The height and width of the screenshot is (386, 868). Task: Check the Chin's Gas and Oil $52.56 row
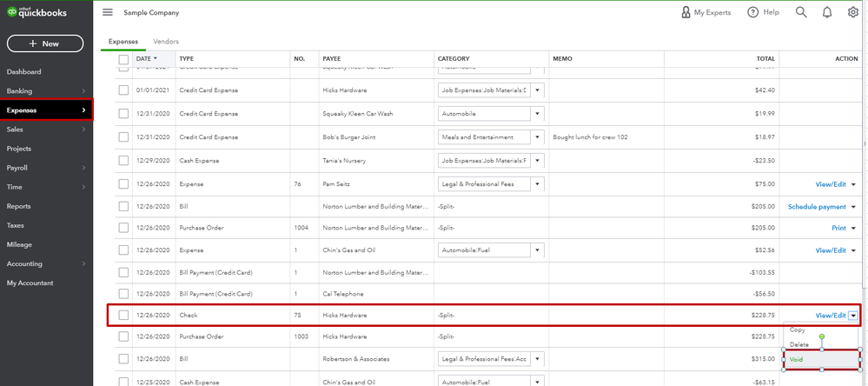123,250
